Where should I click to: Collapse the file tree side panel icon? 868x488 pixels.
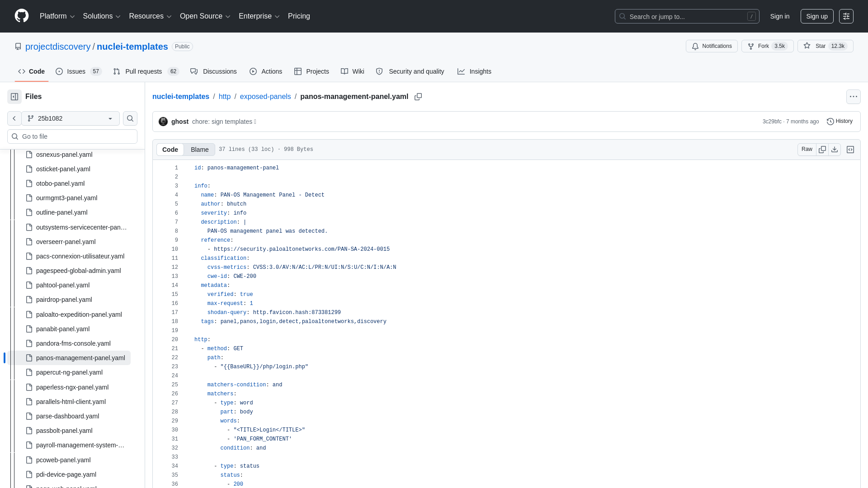coord(14,97)
